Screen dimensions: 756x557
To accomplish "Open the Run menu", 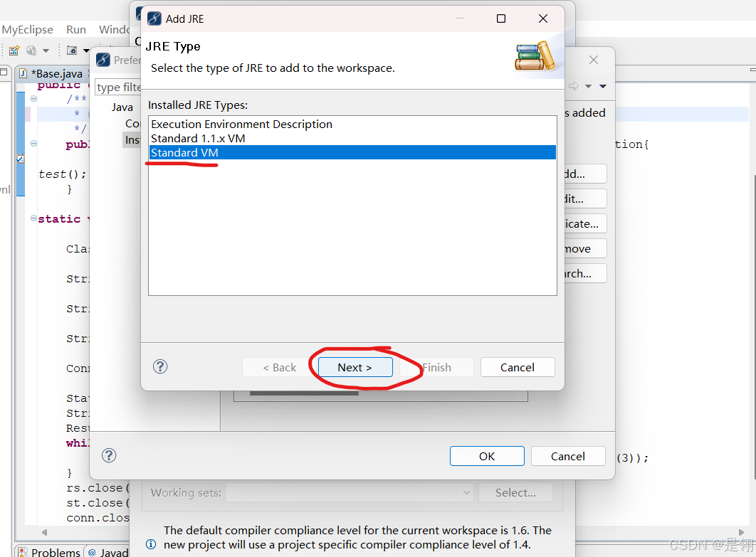I will (75, 29).
